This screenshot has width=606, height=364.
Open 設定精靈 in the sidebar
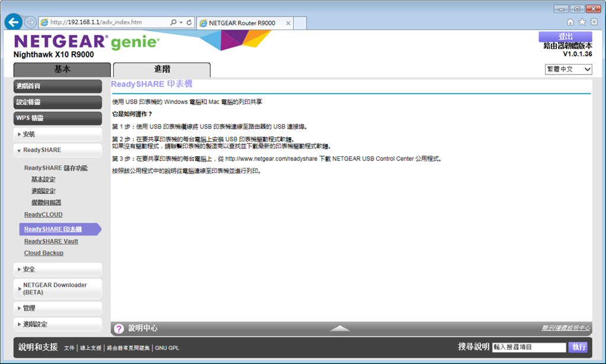click(57, 102)
